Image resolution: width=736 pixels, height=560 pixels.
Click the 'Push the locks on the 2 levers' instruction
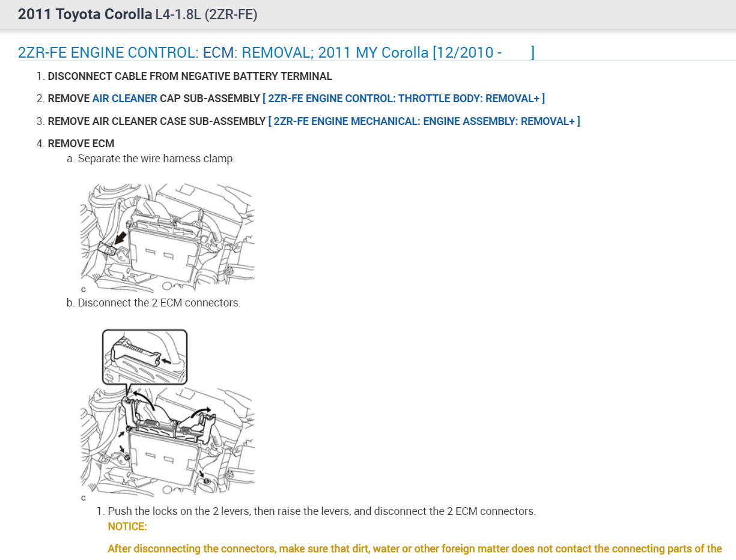point(316,511)
